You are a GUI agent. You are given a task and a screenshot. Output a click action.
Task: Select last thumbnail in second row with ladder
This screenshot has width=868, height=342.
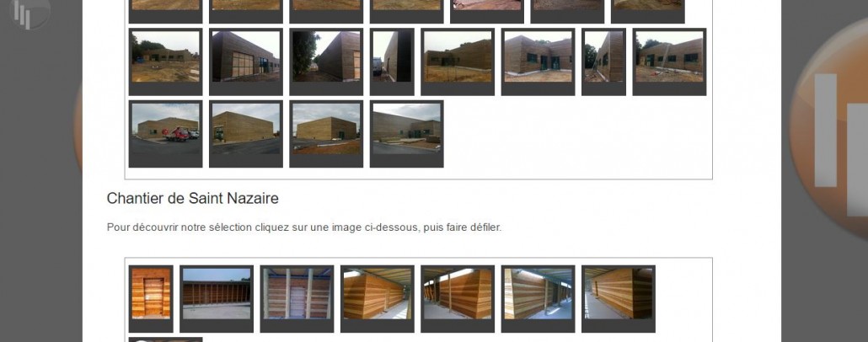pos(669,62)
